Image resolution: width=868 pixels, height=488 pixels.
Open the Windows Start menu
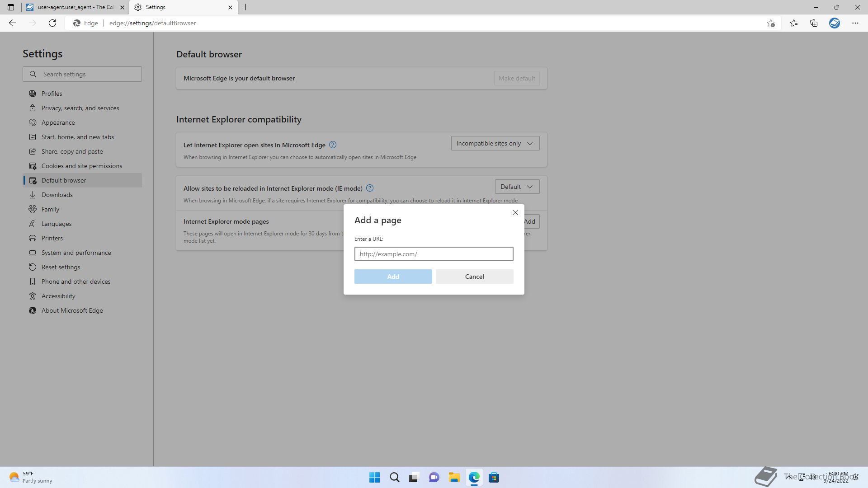(x=375, y=478)
